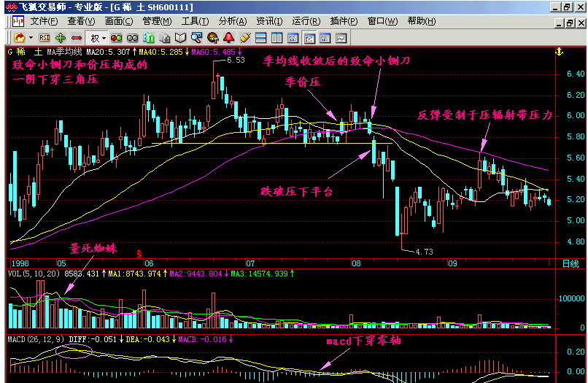
Task: Select the RSI indicator button
Action: coord(45,38)
